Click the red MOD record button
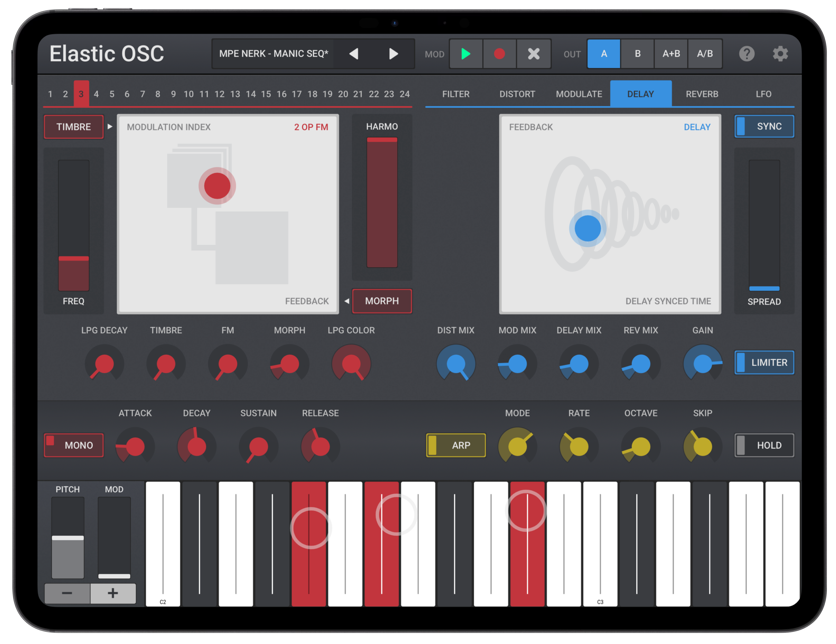Viewport: 836px width, 644px height. click(x=499, y=54)
